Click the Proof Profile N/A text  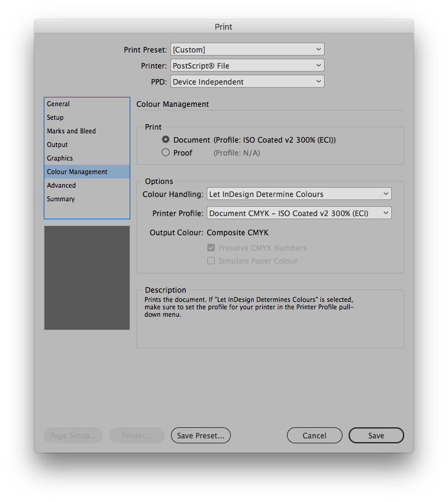coord(237,153)
